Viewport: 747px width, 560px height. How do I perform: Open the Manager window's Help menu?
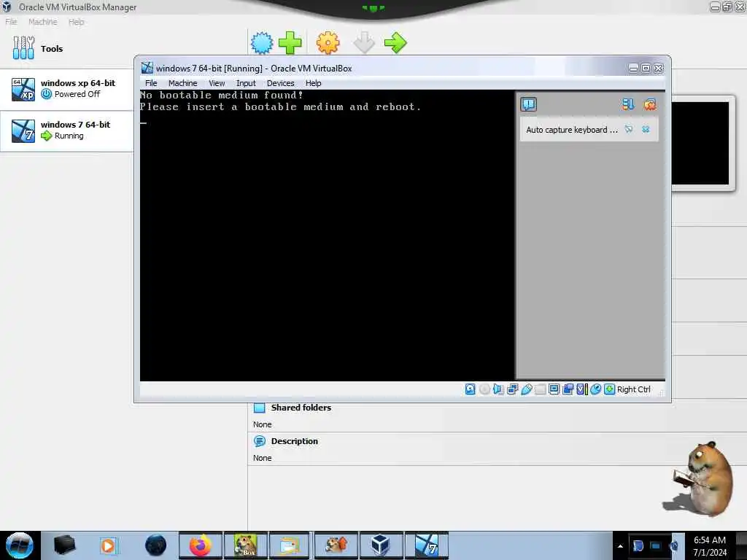[x=76, y=21]
